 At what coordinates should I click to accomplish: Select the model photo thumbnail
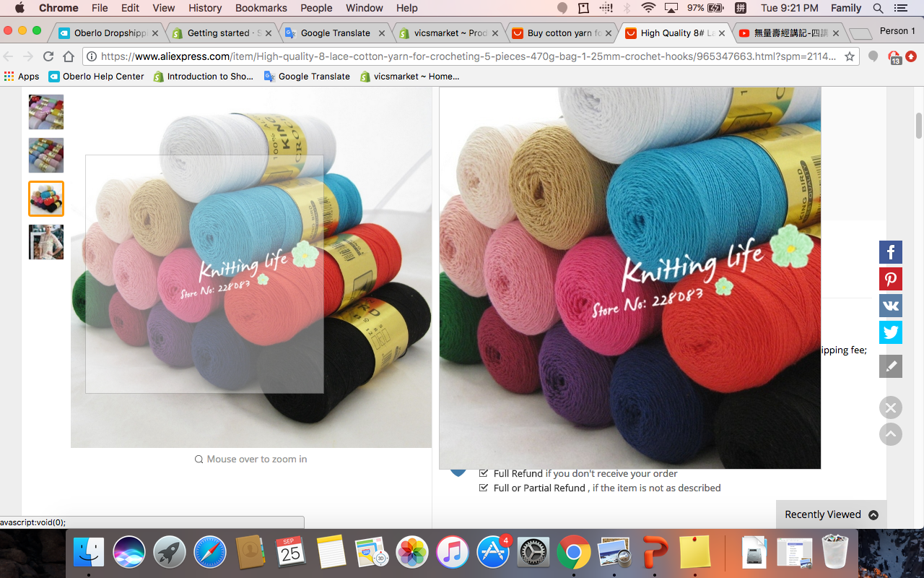[46, 242]
